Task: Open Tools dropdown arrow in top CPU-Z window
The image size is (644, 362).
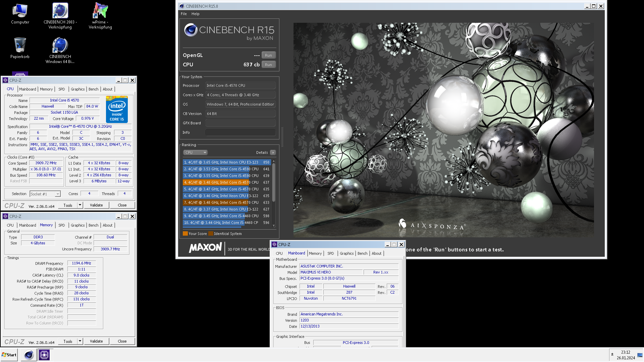Action: click(x=80, y=205)
